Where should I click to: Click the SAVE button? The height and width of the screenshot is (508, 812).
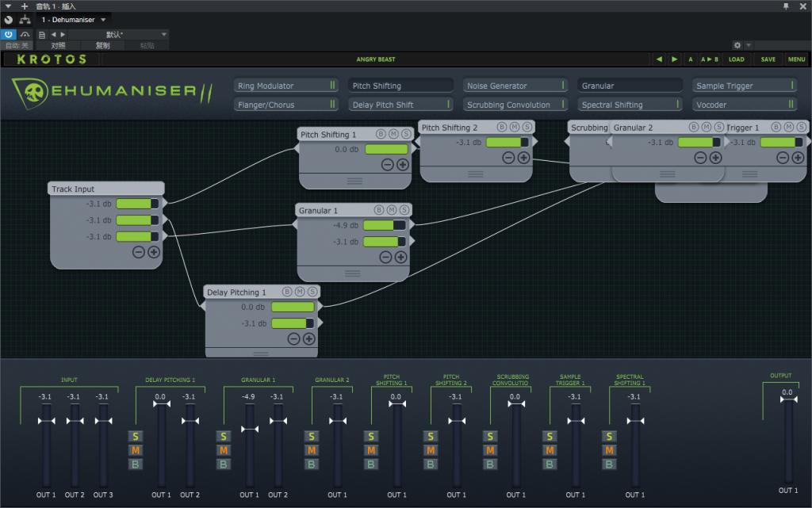[x=768, y=59]
